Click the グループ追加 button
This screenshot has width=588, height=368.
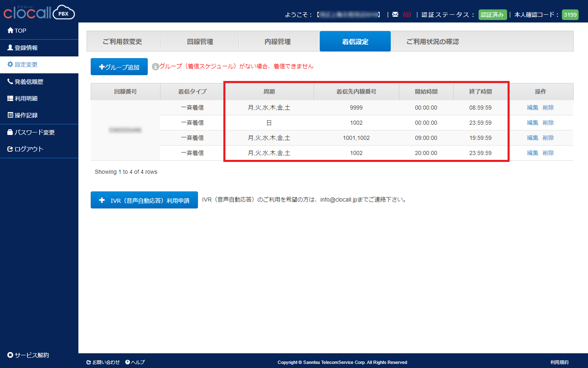pyautogui.click(x=119, y=67)
